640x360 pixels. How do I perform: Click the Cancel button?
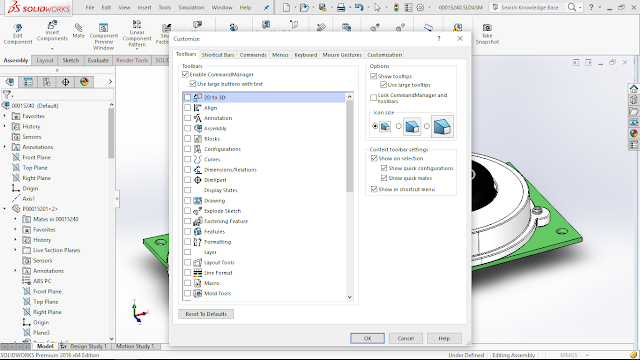tap(406, 338)
